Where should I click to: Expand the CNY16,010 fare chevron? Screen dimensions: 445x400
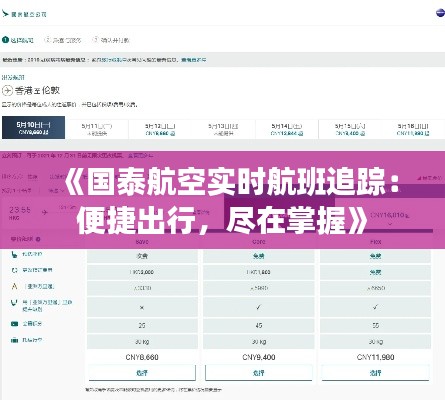pyautogui.click(x=390, y=224)
